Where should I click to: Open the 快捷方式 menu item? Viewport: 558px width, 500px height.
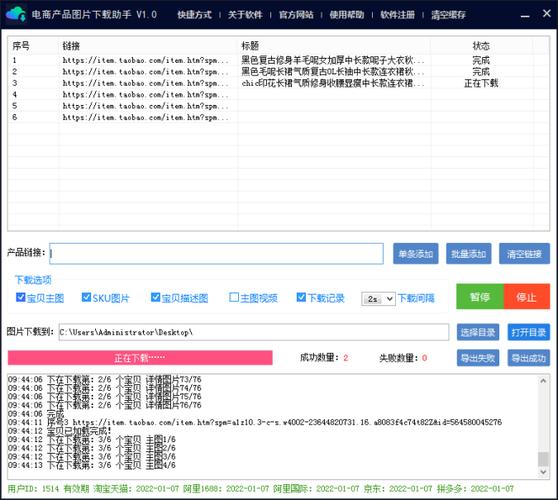point(194,15)
